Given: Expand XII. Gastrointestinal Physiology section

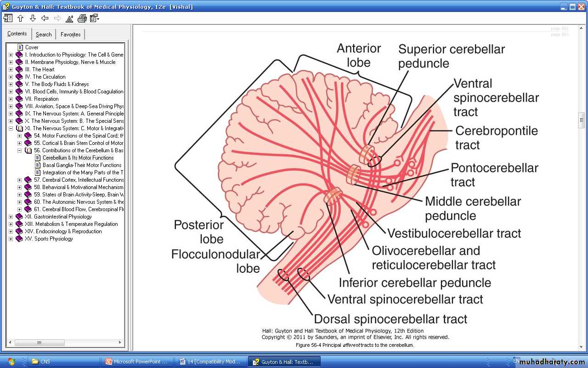Looking at the screenshot, I should 11,217.
